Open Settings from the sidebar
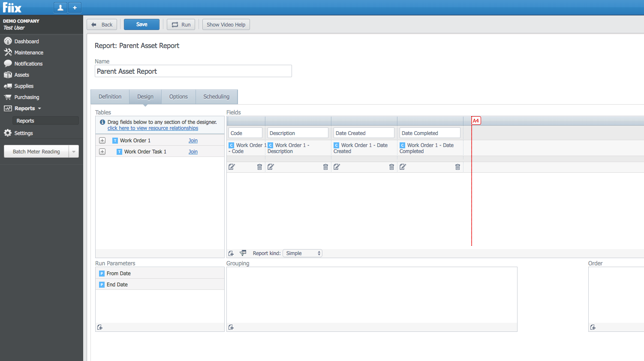 pos(24,133)
